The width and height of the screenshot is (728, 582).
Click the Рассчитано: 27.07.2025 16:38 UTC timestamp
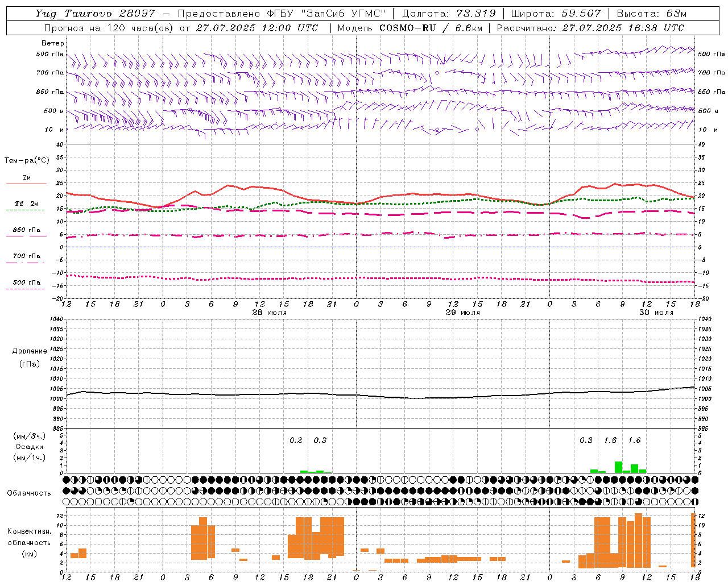(590, 28)
